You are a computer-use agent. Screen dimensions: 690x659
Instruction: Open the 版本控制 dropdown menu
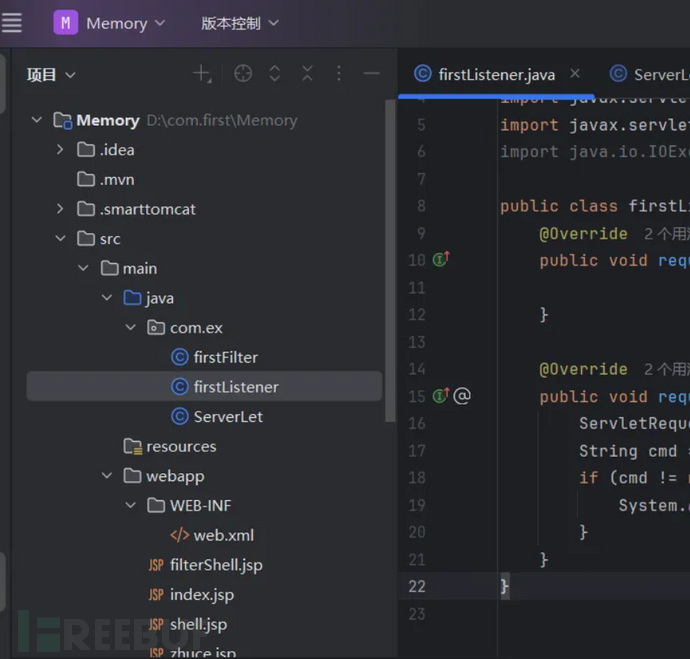tap(240, 23)
